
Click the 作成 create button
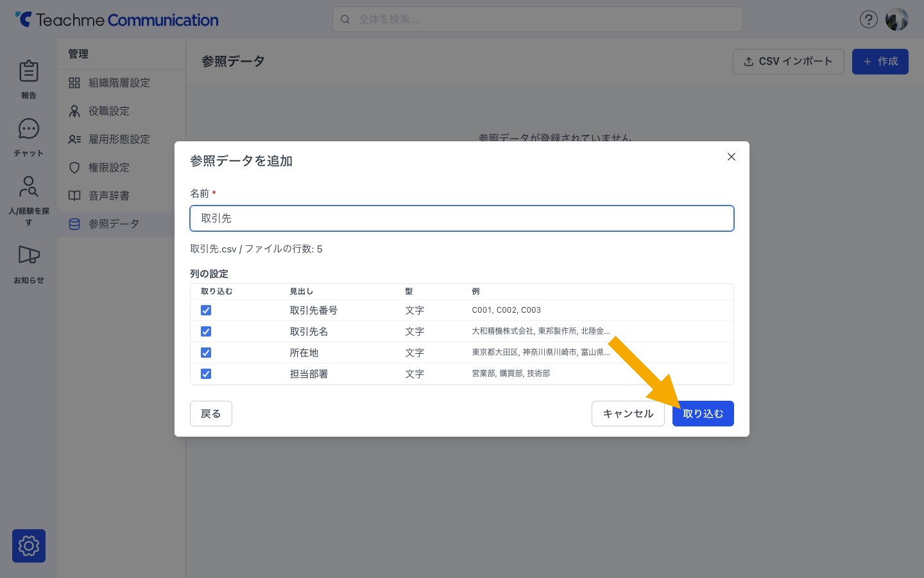coord(880,62)
